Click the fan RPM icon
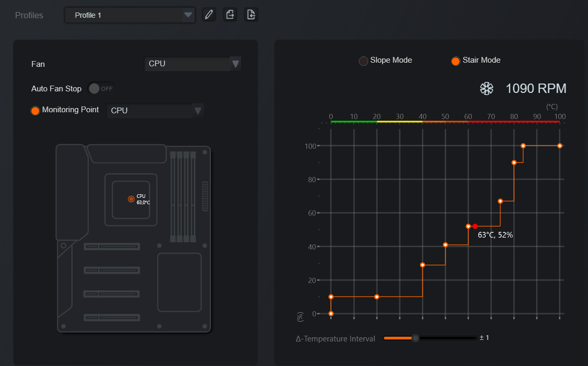588x366 pixels. coord(487,89)
